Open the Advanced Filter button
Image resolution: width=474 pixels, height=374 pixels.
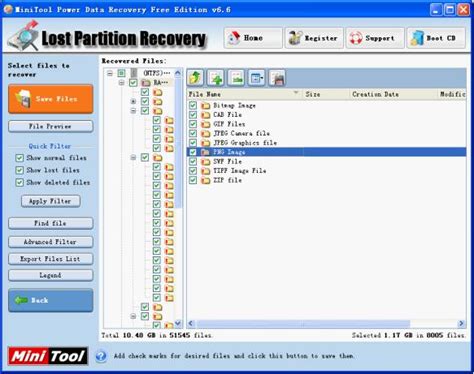[51, 242]
